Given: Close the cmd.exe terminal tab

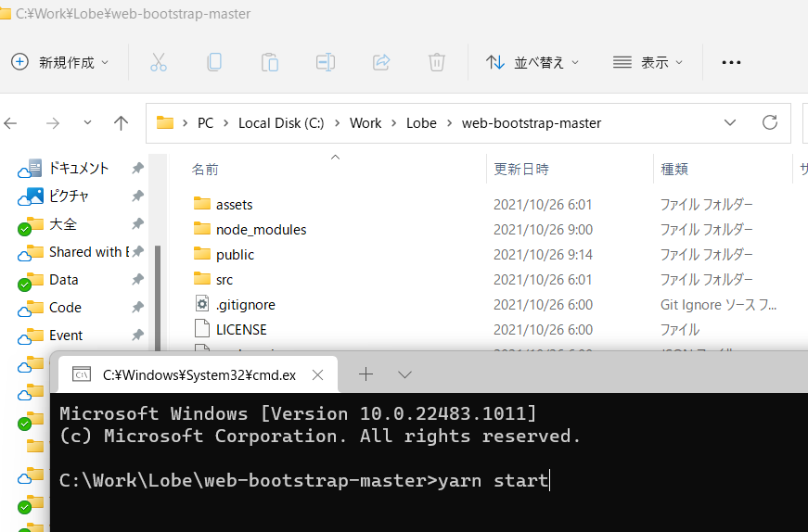Looking at the screenshot, I should [x=318, y=375].
